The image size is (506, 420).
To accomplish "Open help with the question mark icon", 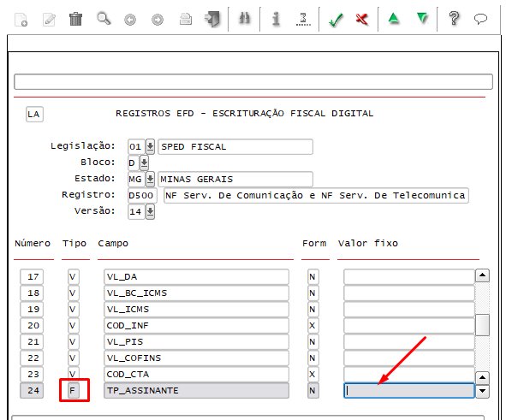I will [454, 18].
